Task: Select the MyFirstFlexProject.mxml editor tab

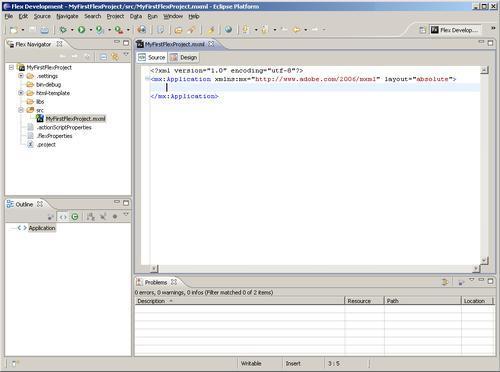Action: pos(174,44)
